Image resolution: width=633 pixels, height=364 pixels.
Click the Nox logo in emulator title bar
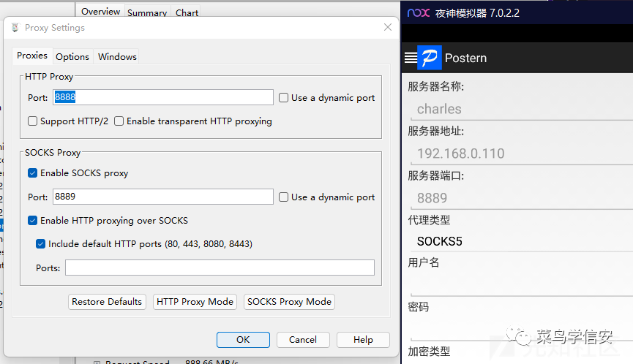pos(419,13)
